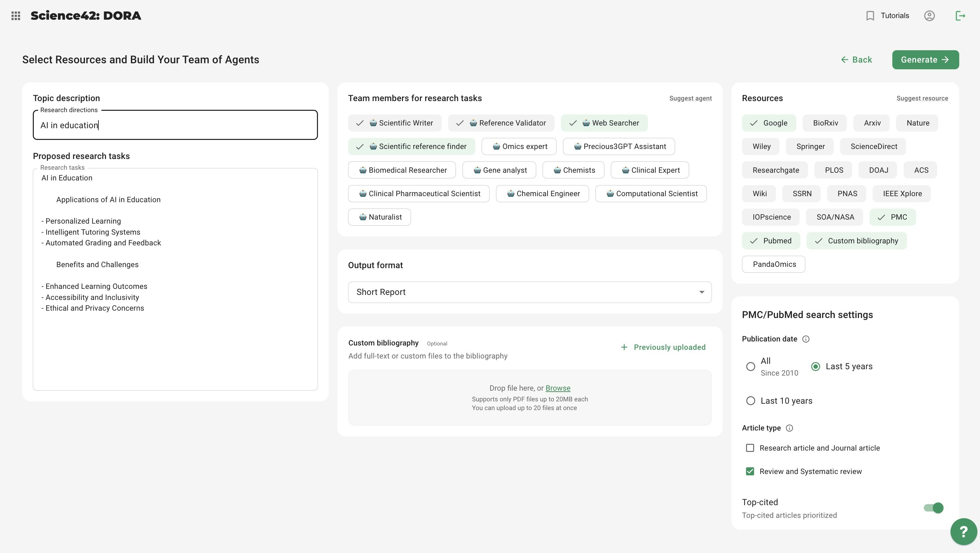Click the Generate button
Image resolution: width=980 pixels, height=553 pixels.
[925, 60]
